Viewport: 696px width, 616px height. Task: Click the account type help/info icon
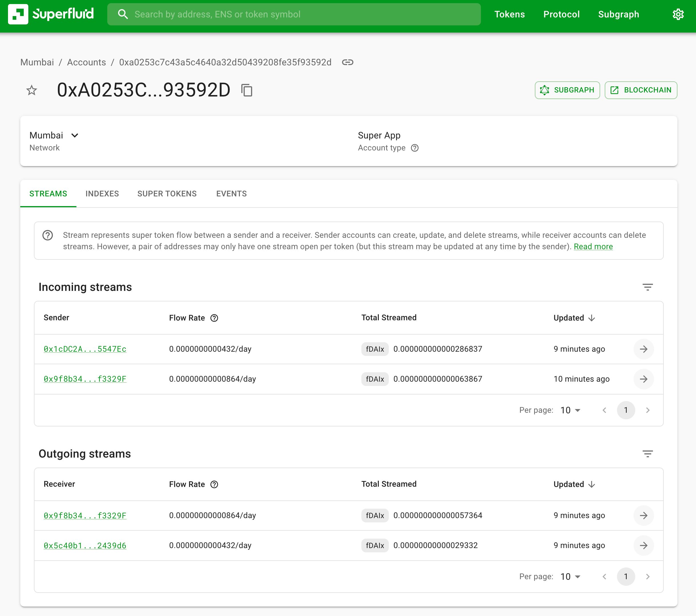[x=414, y=148]
